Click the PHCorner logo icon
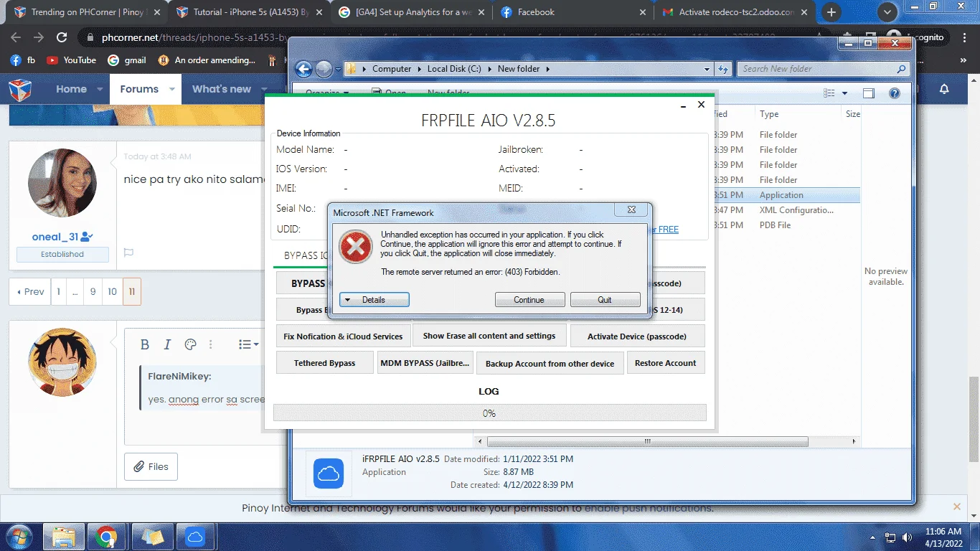Screen dimensions: 980x551 click(x=20, y=90)
